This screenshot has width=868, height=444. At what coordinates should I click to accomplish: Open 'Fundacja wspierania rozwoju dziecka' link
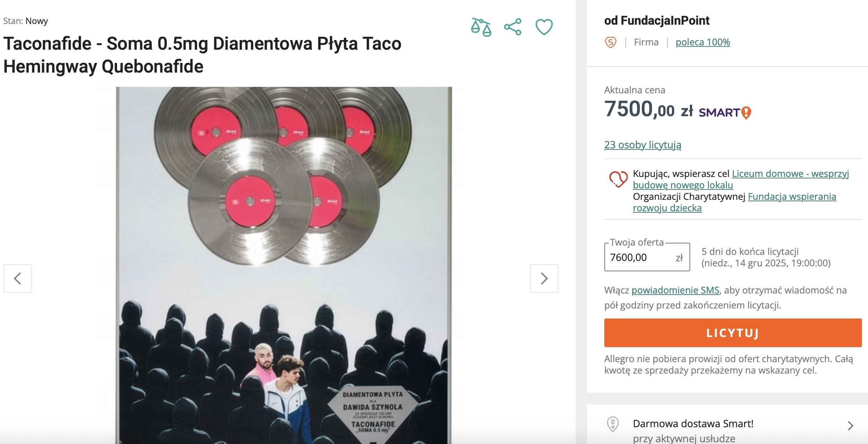click(792, 197)
